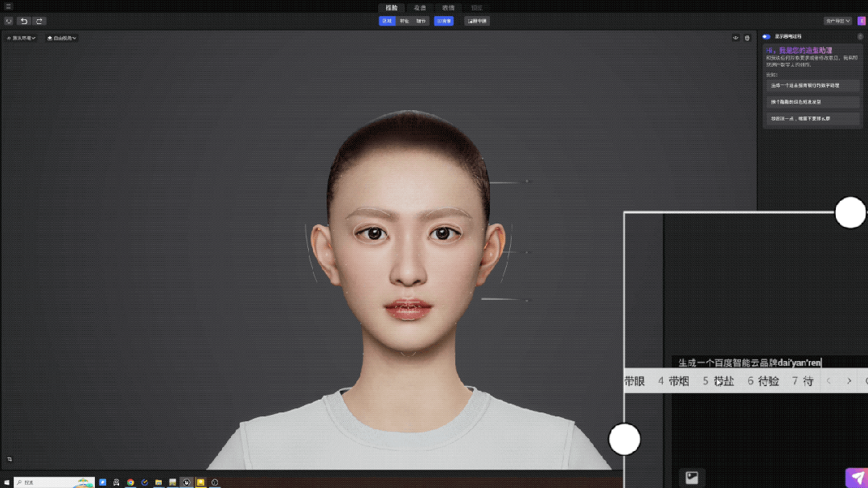Toggle the 显示参考过程 switch in assistant panel

pyautogui.click(x=766, y=36)
